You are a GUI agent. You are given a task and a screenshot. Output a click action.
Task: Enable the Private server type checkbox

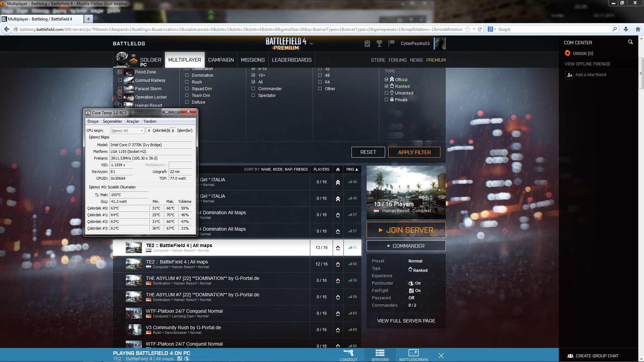(x=386, y=100)
